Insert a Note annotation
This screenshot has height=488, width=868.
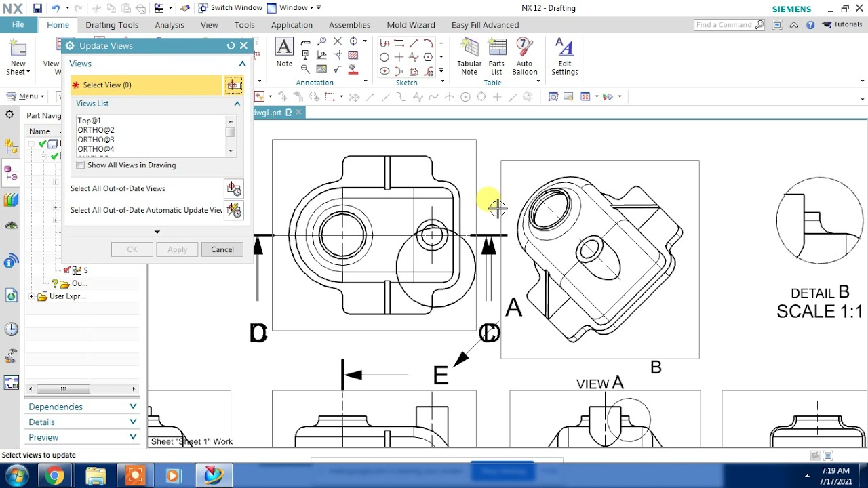[284, 53]
